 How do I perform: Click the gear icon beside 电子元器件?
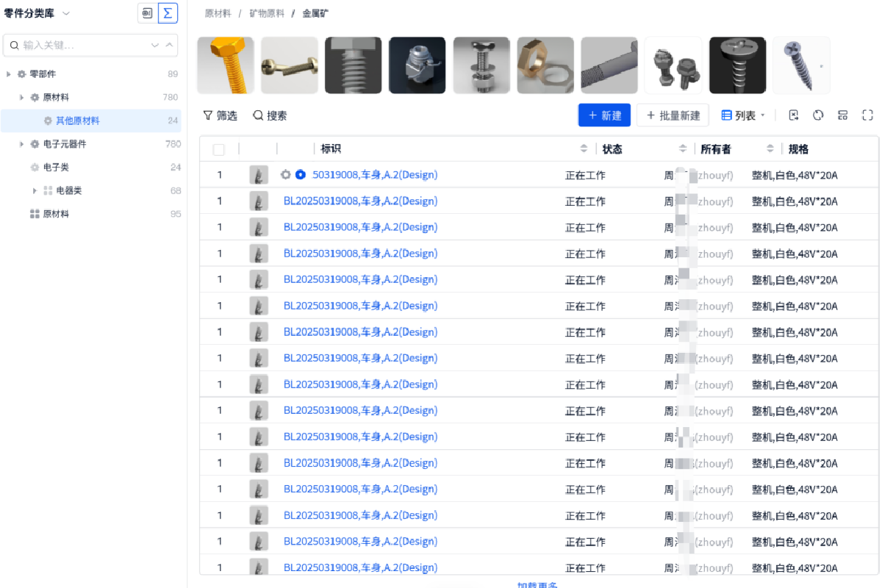35,144
